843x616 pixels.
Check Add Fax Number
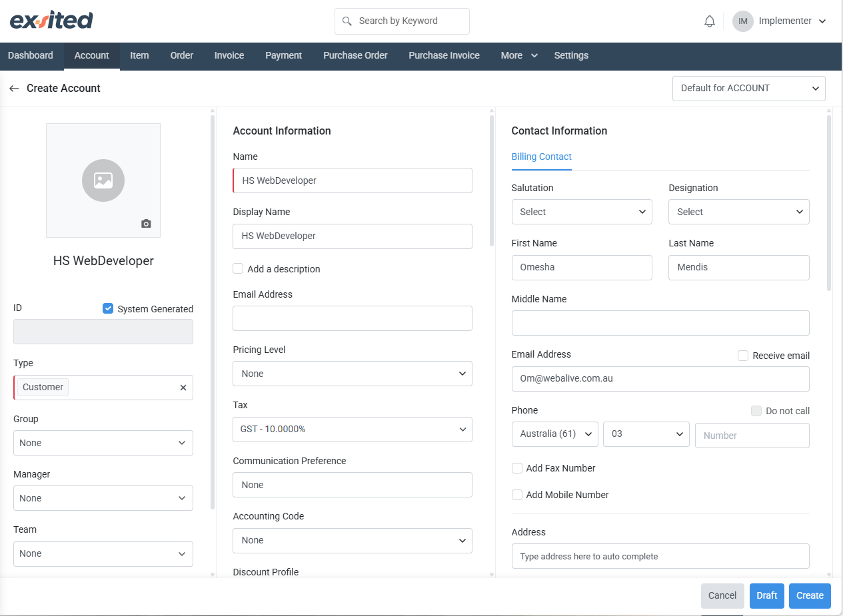pos(516,468)
